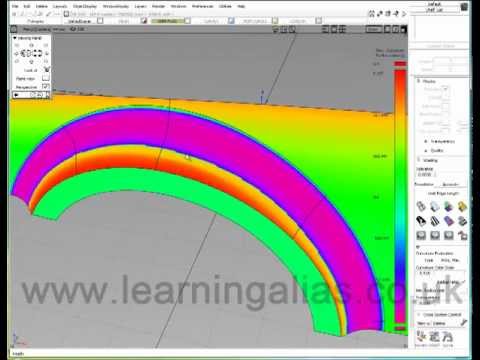Viewport: 480px width, 360px height.
Task: Open the Layouts menu
Action: [x=60, y=6]
